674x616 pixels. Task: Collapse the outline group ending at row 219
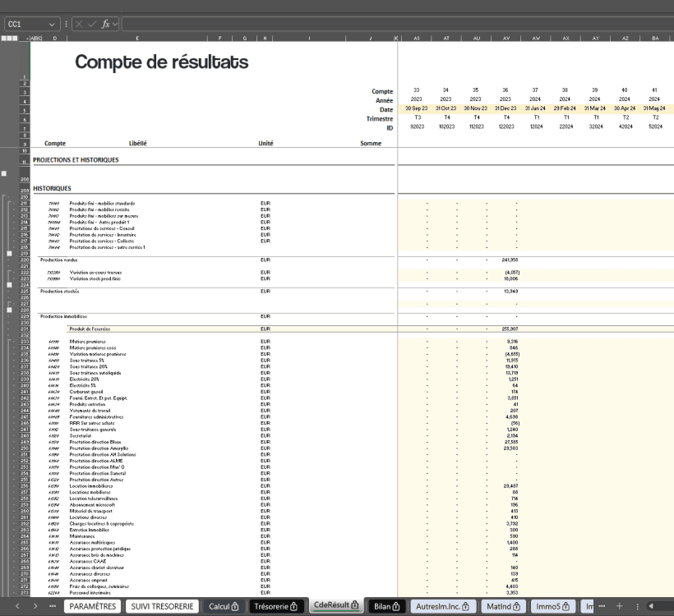point(9,254)
